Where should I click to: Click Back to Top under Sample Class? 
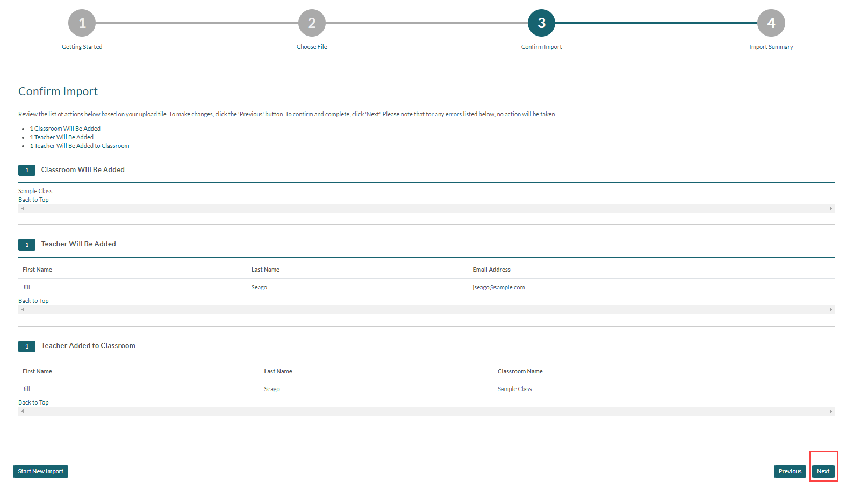click(33, 200)
